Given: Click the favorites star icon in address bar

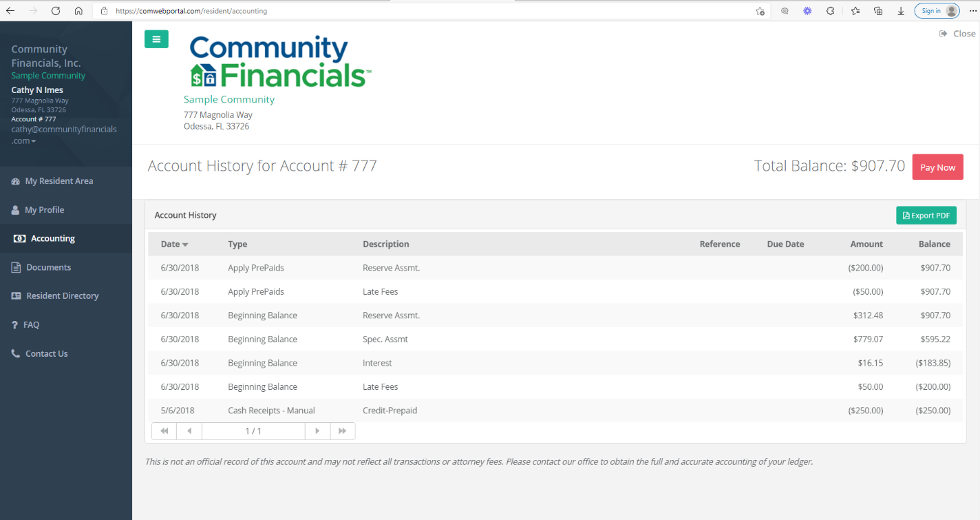Looking at the screenshot, I should pyautogui.click(x=760, y=11).
